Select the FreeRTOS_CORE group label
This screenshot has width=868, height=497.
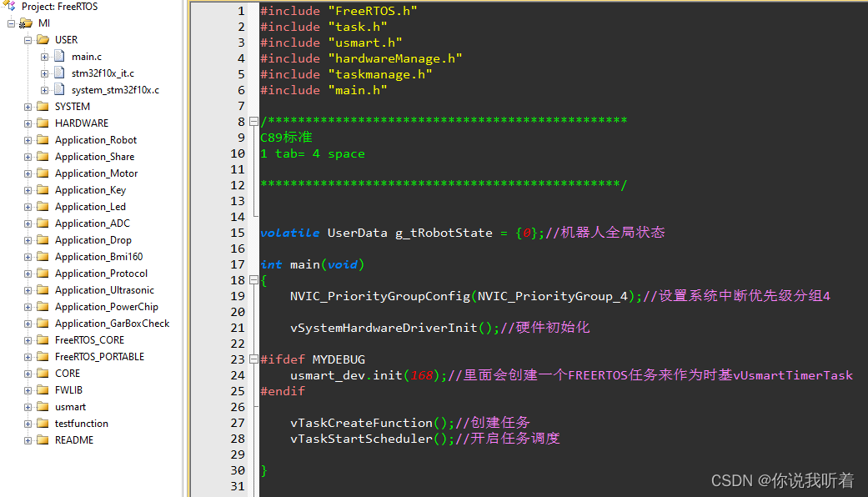90,340
